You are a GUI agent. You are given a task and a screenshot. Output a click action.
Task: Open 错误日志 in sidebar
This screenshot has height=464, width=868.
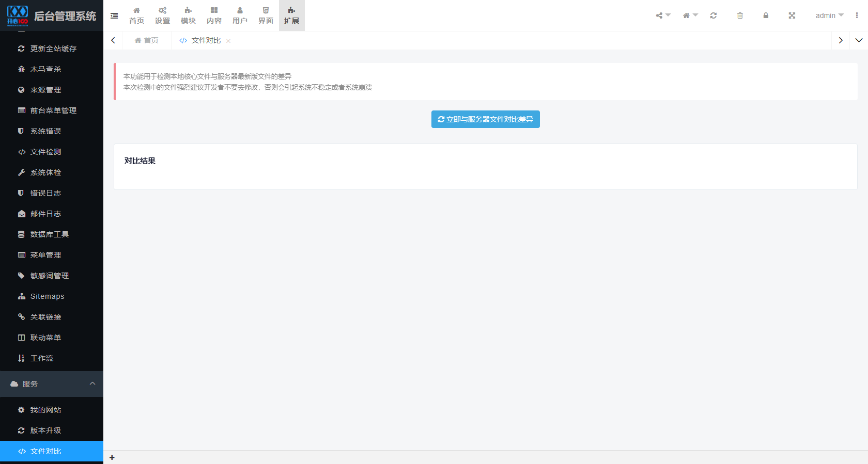(52, 193)
